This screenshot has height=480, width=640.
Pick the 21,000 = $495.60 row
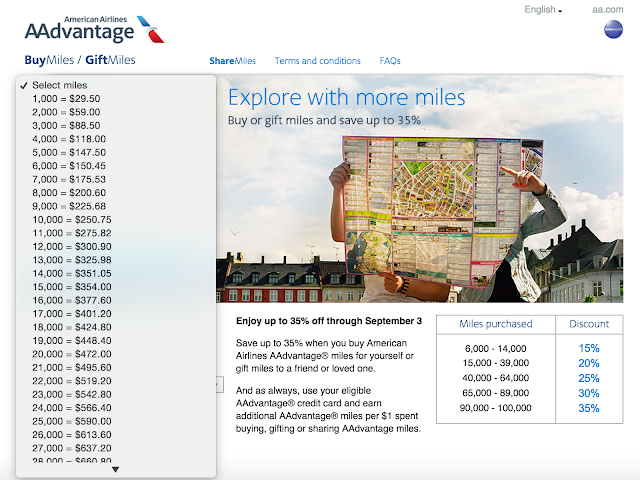coord(116,368)
